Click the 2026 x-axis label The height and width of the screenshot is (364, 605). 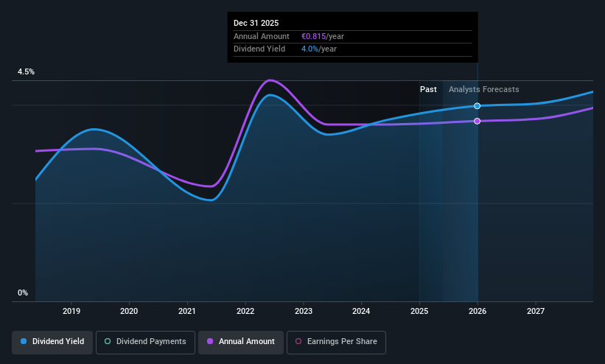(x=478, y=311)
